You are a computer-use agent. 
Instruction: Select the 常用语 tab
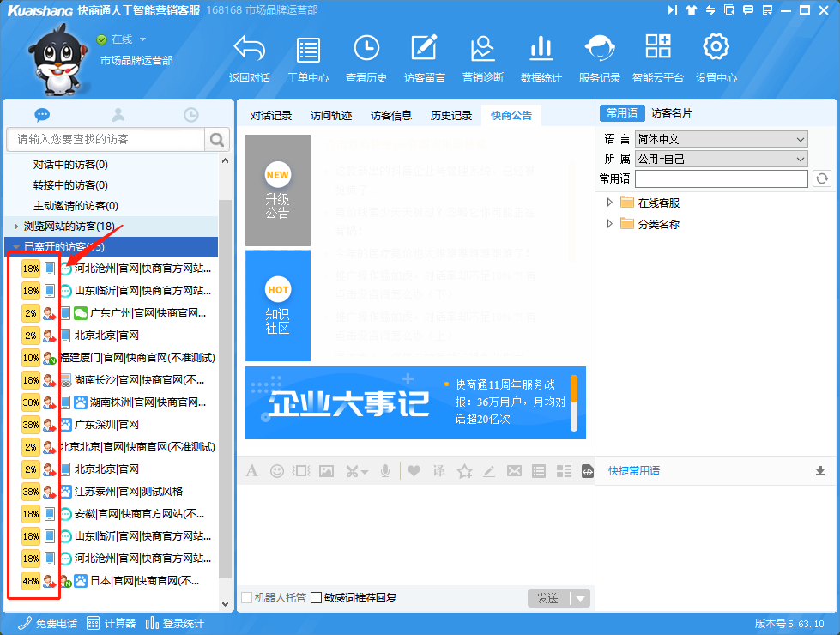click(x=622, y=113)
